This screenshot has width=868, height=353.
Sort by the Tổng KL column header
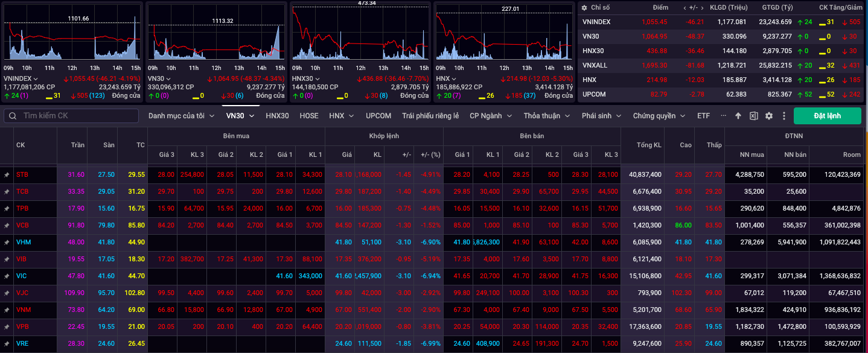tap(649, 145)
